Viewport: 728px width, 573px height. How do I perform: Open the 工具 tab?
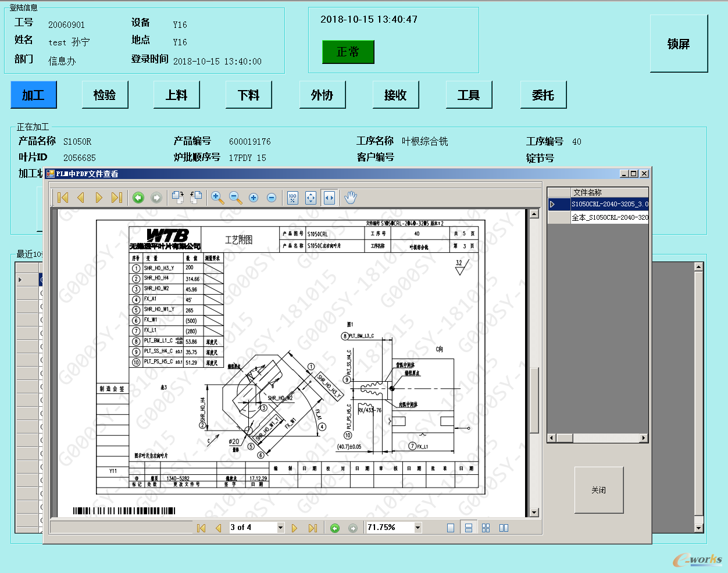point(469,95)
